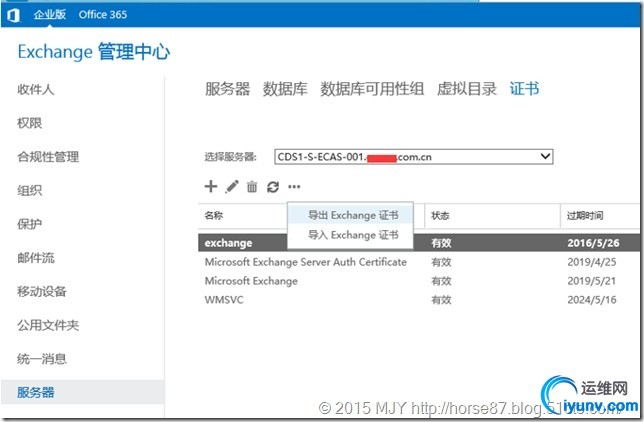Switch to the 服务器 tab
The height and width of the screenshot is (422, 644).
228,89
